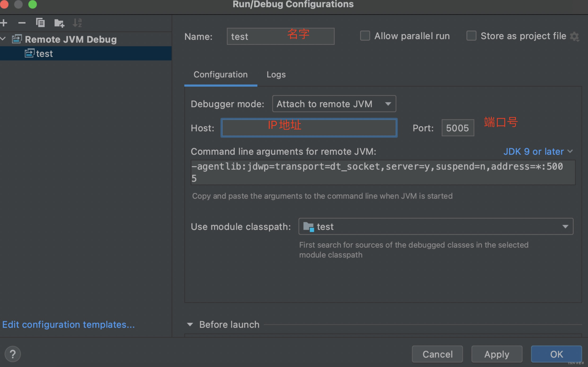The height and width of the screenshot is (367, 588).
Task: Expand the Use module classpath dropdown
Action: [566, 227]
